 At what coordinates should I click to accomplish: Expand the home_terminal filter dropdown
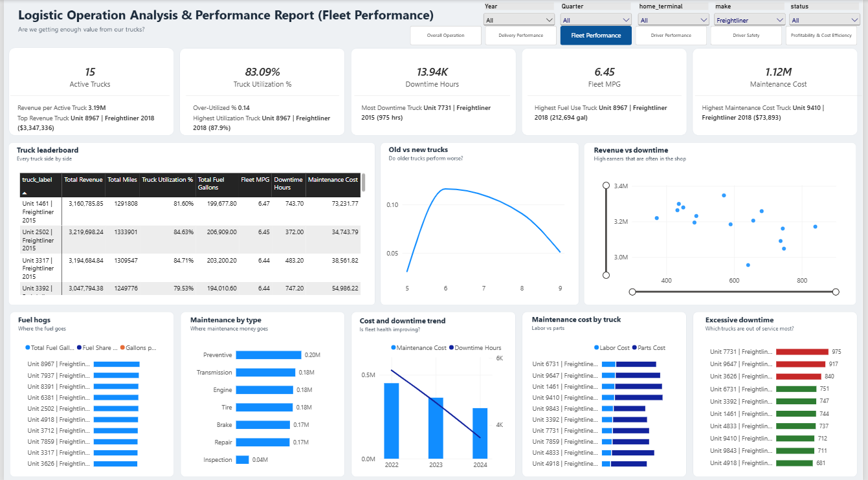(672, 20)
